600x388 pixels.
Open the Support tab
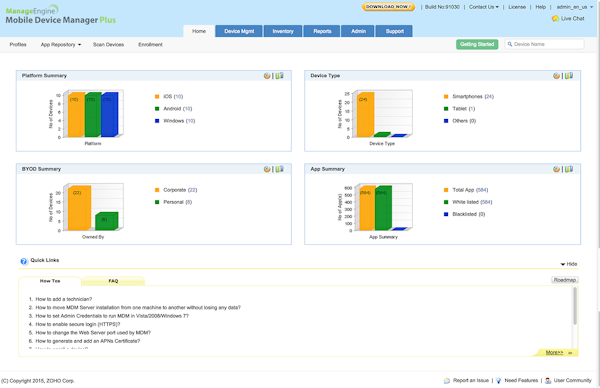(x=395, y=31)
